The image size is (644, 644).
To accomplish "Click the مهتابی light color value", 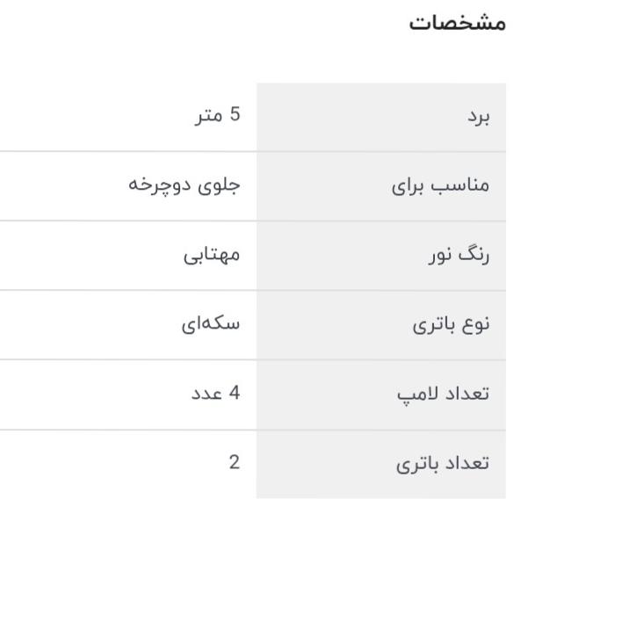I will (x=212, y=255).
